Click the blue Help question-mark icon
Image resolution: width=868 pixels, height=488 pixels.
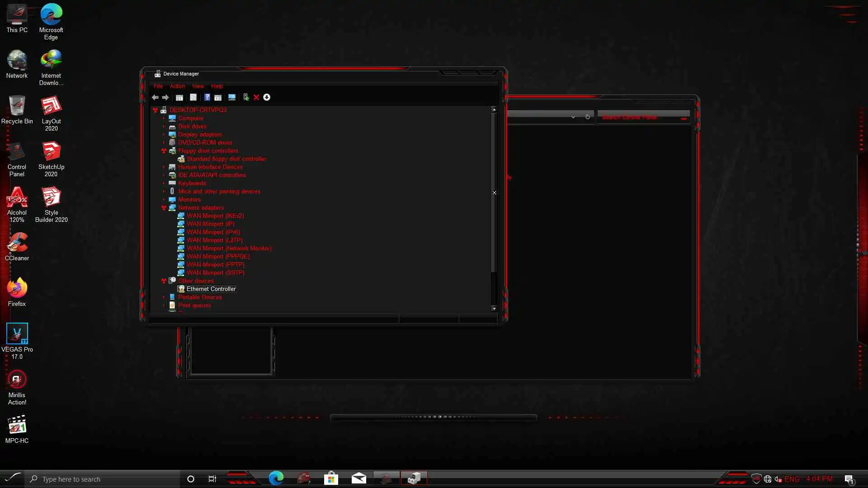(x=207, y=98)
